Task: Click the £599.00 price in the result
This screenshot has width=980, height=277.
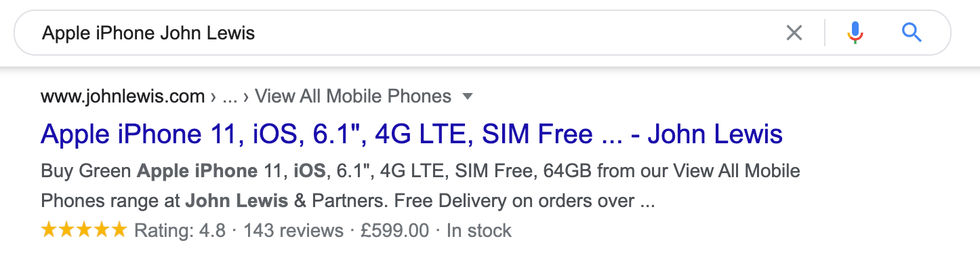Action: click(x=395, y=231)
